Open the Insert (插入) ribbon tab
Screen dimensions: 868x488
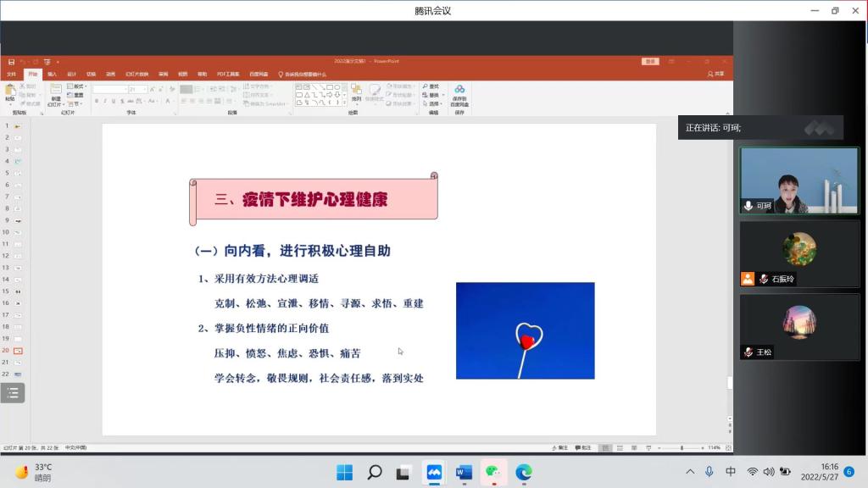click(x=52, y=74)
